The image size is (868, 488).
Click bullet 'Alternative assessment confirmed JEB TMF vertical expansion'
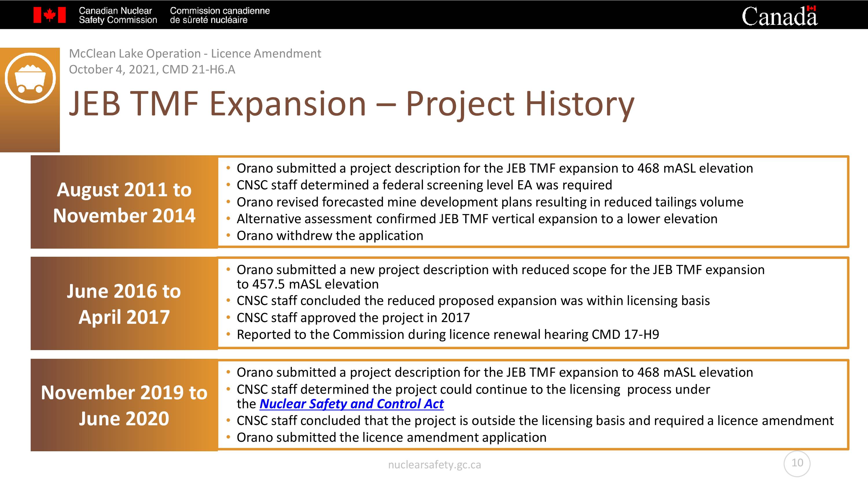pyautogui.click(x=477, y=219)
